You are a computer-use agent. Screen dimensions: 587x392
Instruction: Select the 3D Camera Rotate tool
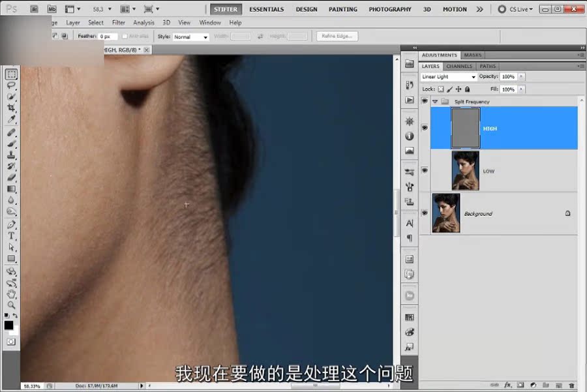coord(11,282)
